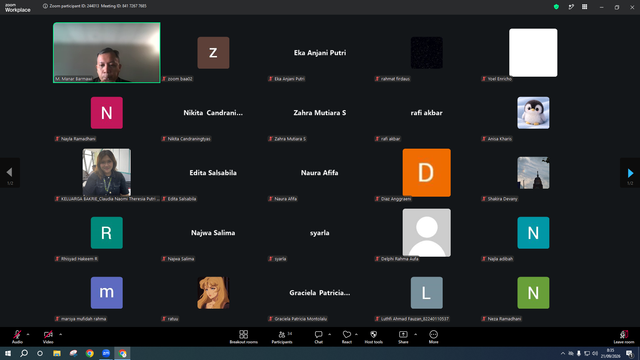
Task: Show meeting info near Zoom participant ID
Action: coord(45,6)
